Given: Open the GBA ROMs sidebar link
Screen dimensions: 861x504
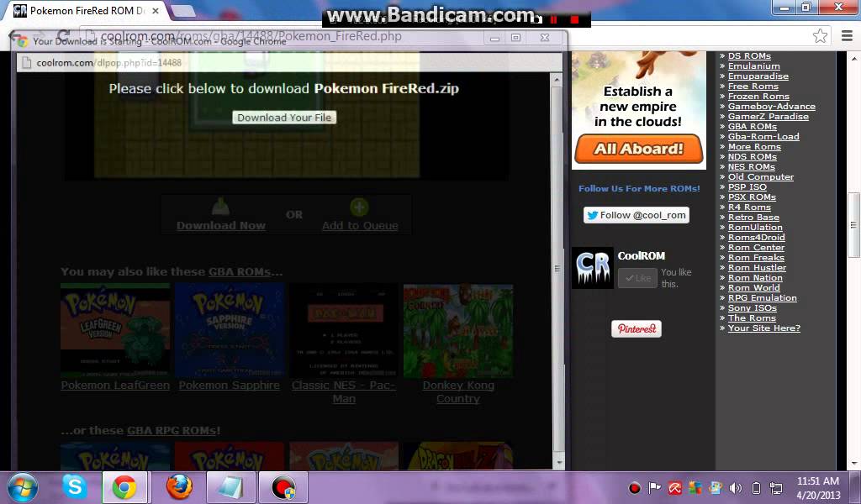Looking at the screenshot, I should point(753,126).
